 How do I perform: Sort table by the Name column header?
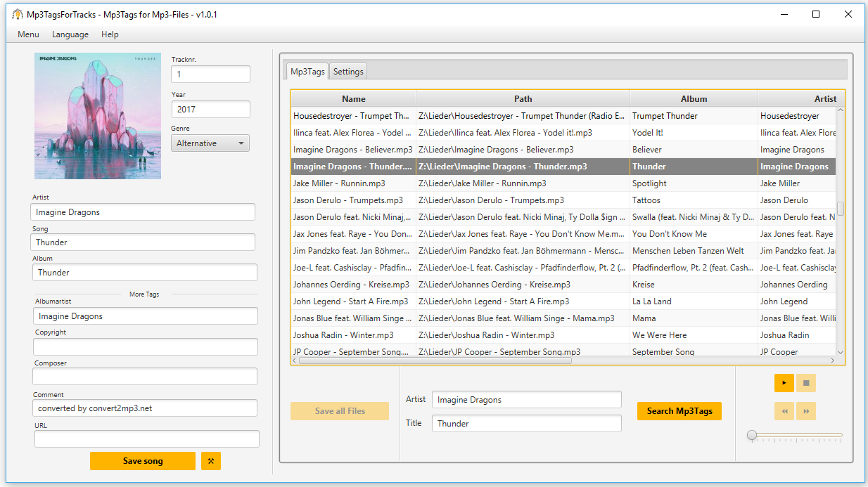(x=354, y=99)
